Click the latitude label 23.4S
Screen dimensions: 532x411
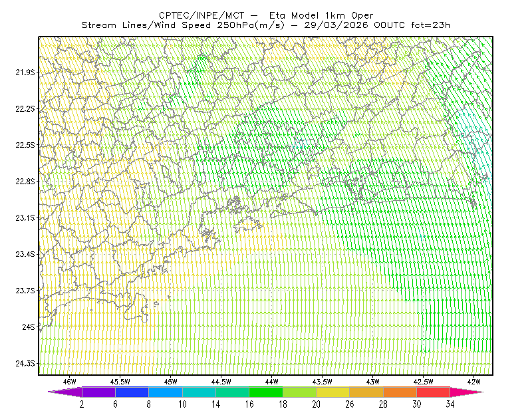point(25,254)
